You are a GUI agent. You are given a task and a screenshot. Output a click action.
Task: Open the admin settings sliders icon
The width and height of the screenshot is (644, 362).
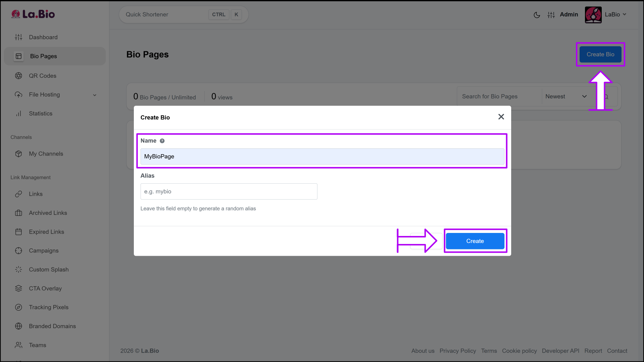(x=551, y=15)
